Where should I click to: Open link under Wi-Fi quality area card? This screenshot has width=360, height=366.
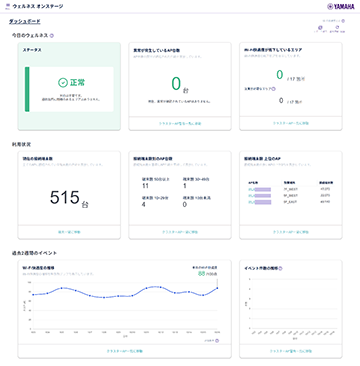coord(291,123)
